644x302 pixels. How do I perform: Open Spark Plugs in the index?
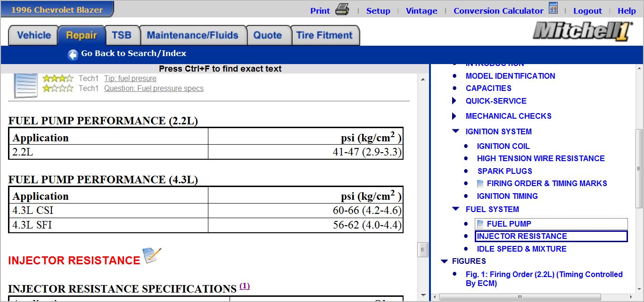click(504, 171)
